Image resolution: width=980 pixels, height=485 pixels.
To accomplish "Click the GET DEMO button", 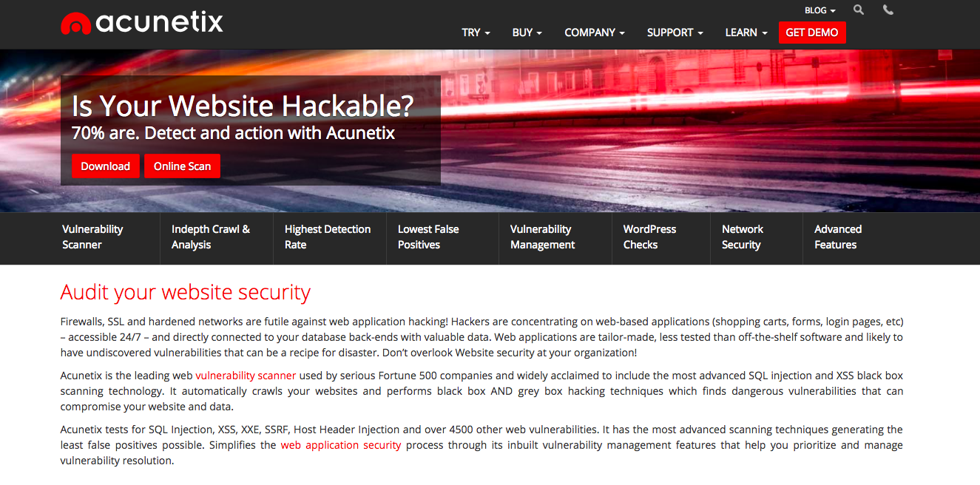I will click(812, 33).
